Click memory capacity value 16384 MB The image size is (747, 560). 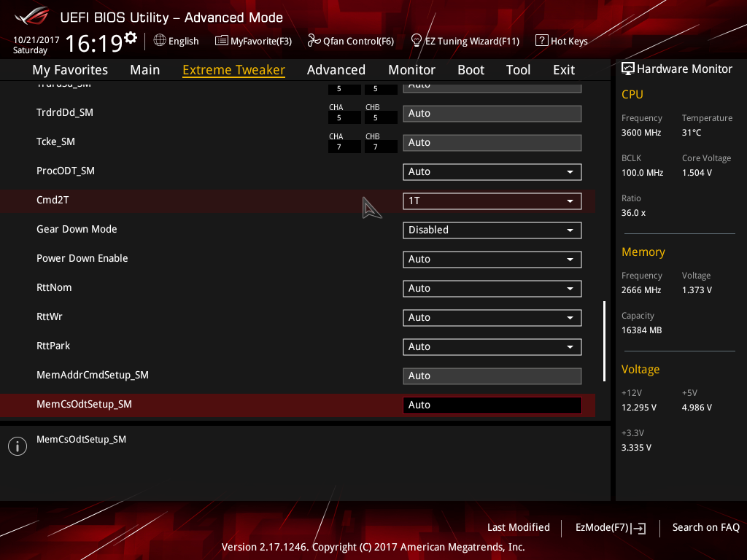click(x=642, y=330)
